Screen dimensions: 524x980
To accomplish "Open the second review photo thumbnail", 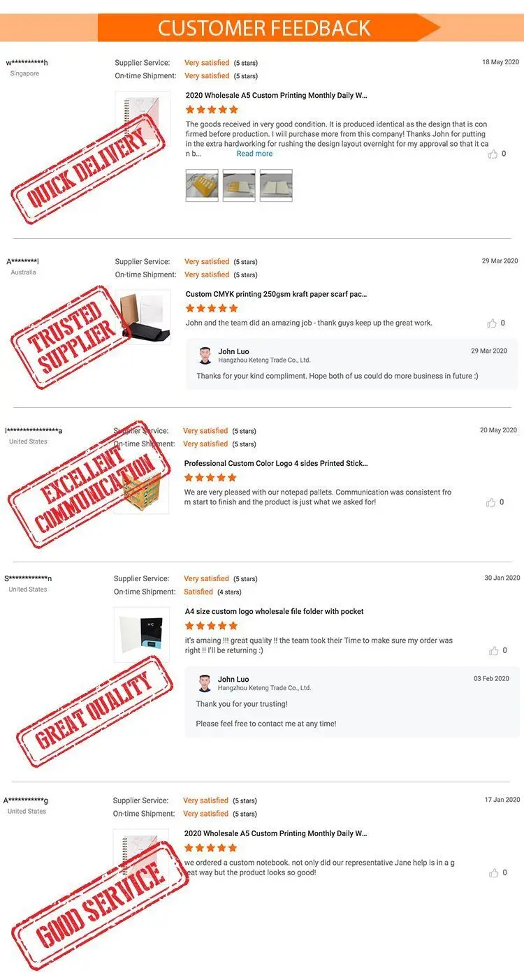I will tap(239, 185).
